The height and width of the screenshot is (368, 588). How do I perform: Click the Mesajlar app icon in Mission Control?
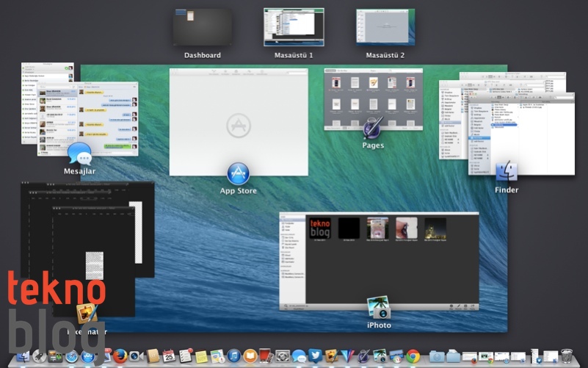tap(79, 154)
